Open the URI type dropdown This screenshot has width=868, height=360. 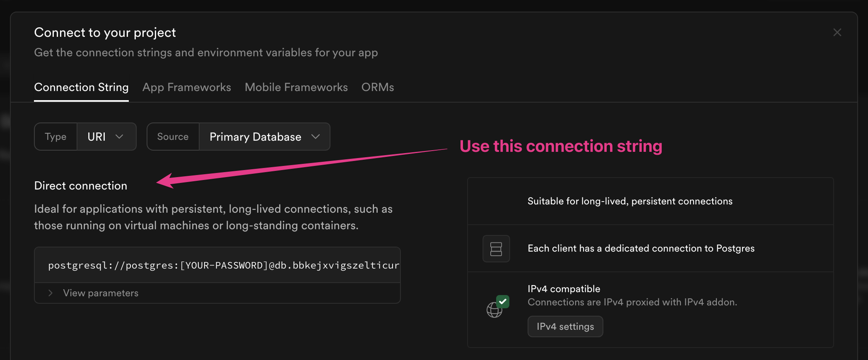click(106, 137)
